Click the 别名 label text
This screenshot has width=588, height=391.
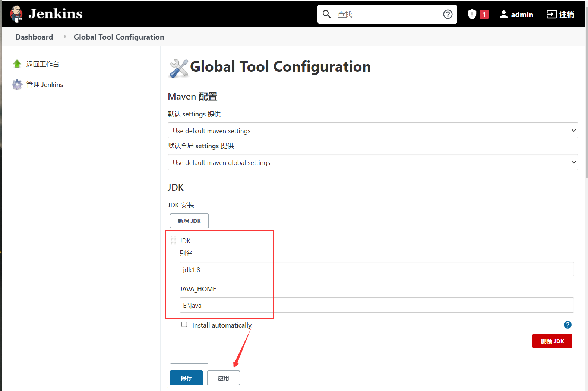click(x=186, y=253)
